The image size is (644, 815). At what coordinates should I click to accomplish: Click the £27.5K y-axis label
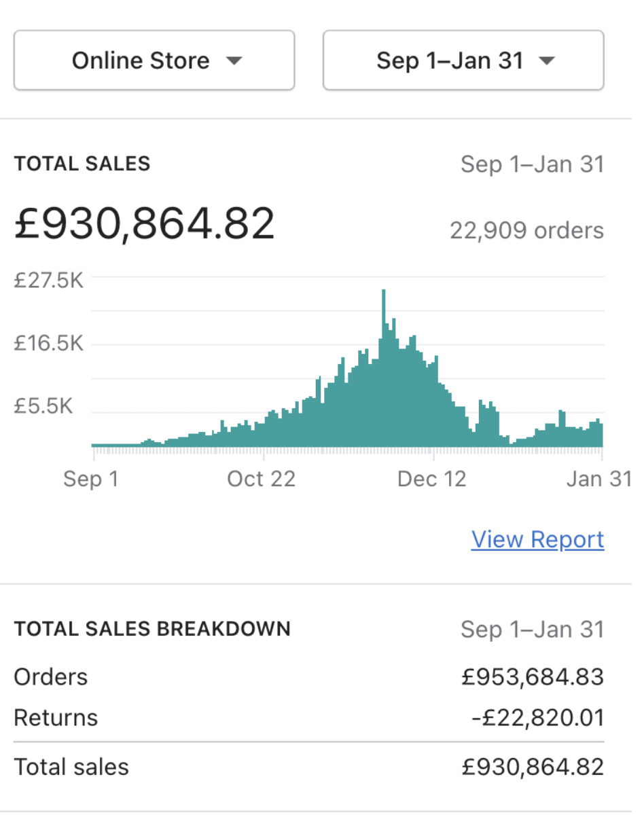pos(49,280)
